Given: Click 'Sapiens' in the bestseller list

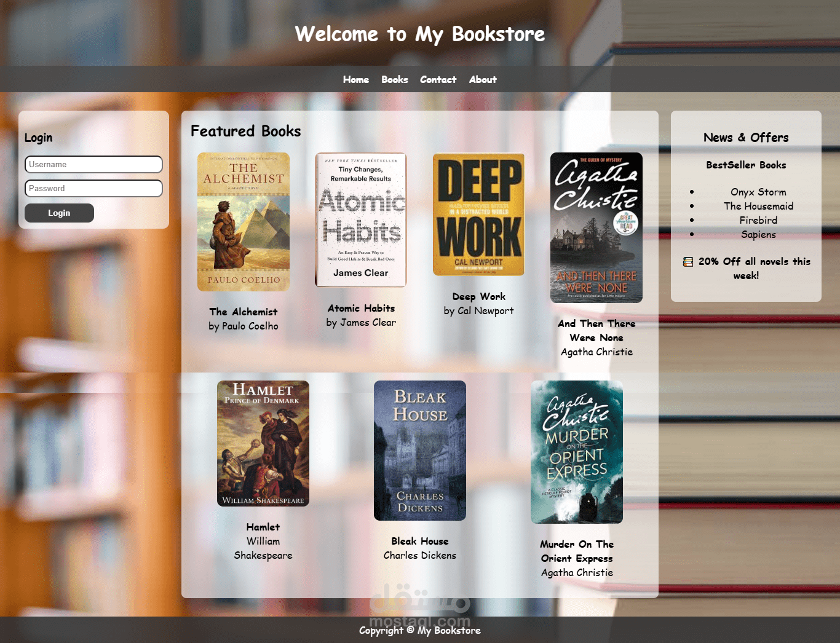Looking at the screenshot, I should pyautogui.click(x=758, y=234).
